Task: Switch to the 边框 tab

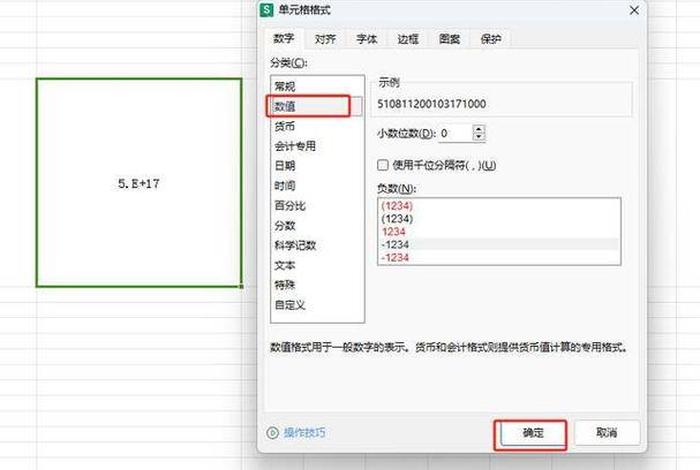Action: pyautogui.click(x=408, y=39)
